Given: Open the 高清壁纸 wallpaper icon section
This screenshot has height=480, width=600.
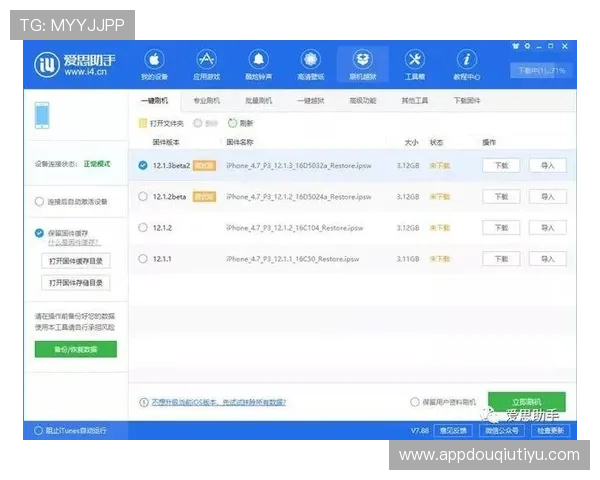Looking at the screenshot, I should (x=311, y=60).
